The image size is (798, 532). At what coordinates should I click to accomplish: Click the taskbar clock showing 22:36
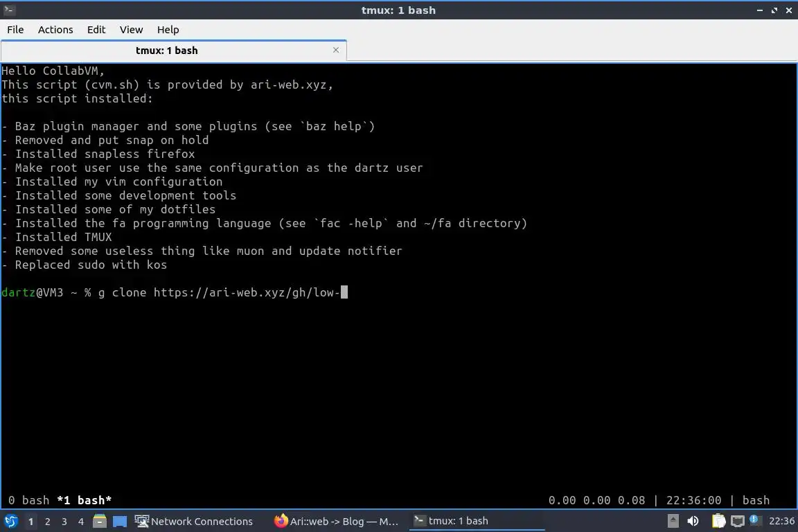(x=781, y=521)
